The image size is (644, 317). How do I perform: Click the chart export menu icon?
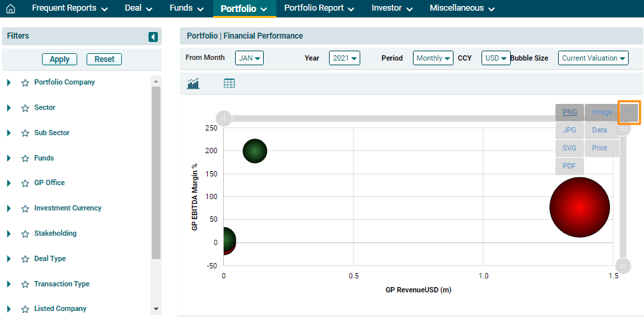click(x=629, y=113)
